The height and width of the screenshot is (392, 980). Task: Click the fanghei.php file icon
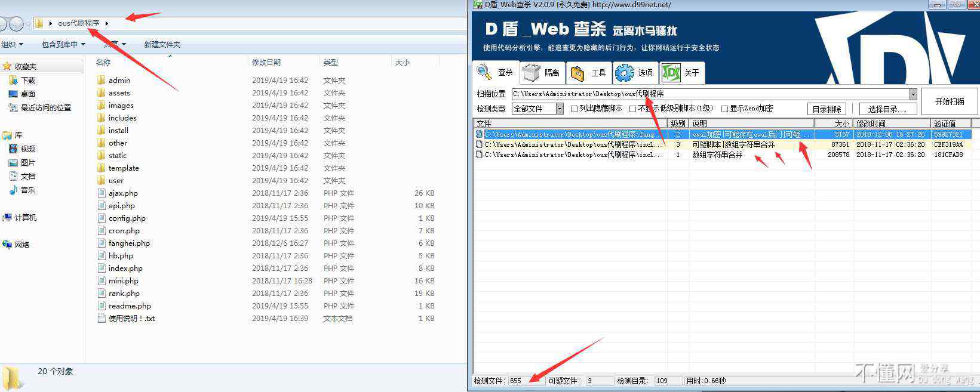tap(102, 243)
